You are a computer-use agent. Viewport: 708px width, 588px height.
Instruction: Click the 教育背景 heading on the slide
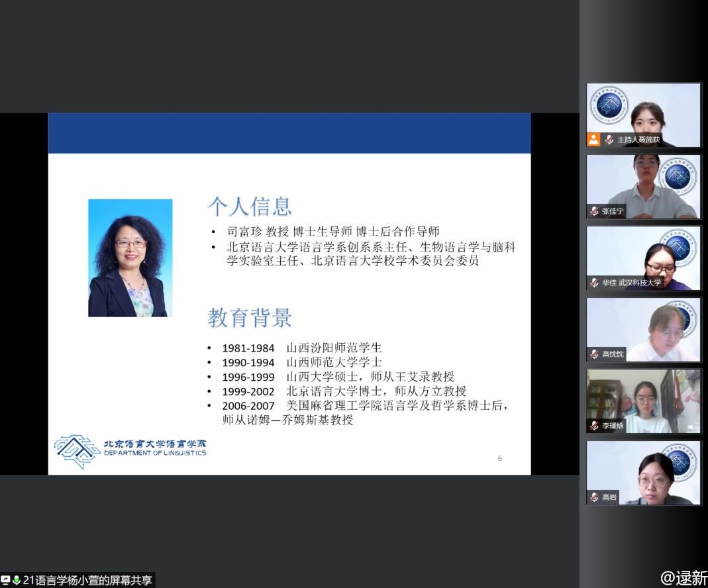click(250, 318)
